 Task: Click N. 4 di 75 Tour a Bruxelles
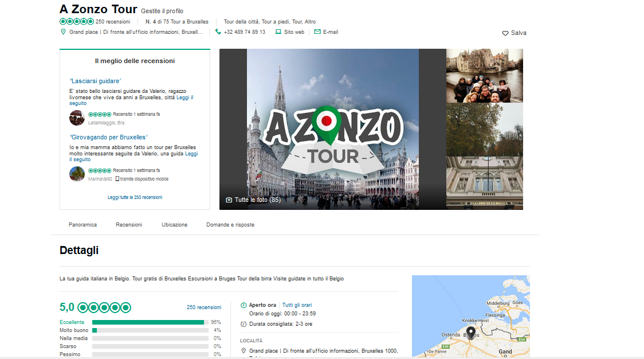point(177,21)
